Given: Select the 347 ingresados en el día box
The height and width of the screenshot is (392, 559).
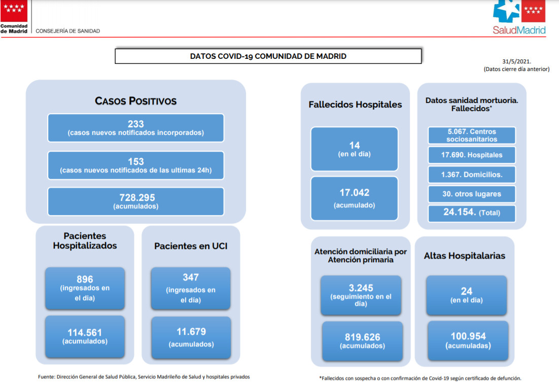Looking at the screenshot, I should [191, 289].
